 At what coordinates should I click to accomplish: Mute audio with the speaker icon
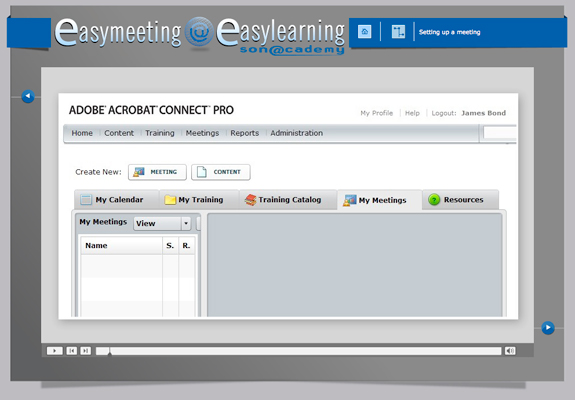click(x=510, y=351)
